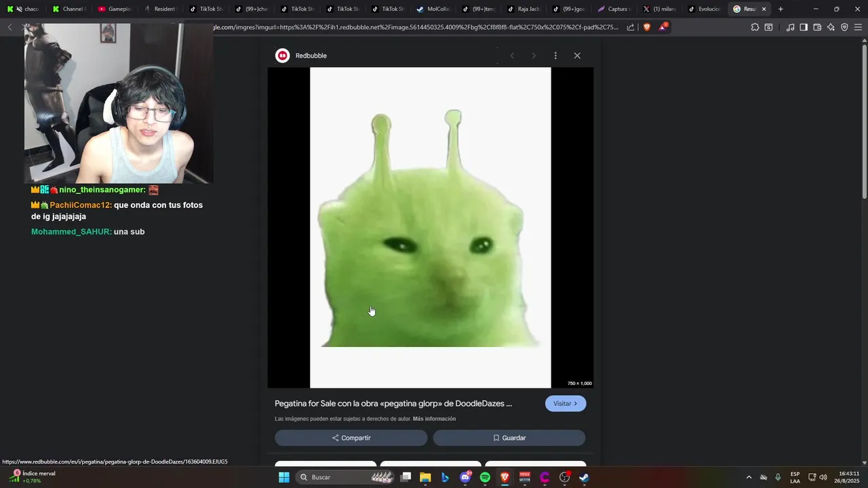Click the Compartir button

pos(351,438)
